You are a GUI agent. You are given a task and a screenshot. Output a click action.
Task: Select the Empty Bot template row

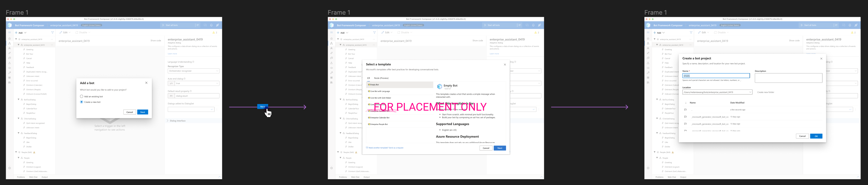click(400, 84)
